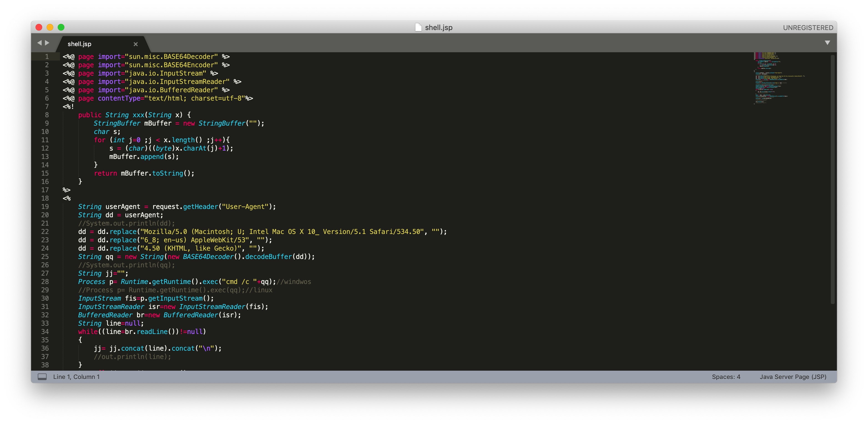
Task: Click the yellow minimize window button
Action: coord(50,27)
